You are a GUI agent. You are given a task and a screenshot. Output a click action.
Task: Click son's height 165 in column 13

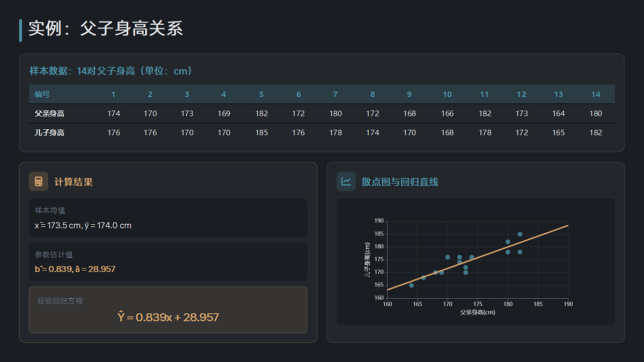559,132
